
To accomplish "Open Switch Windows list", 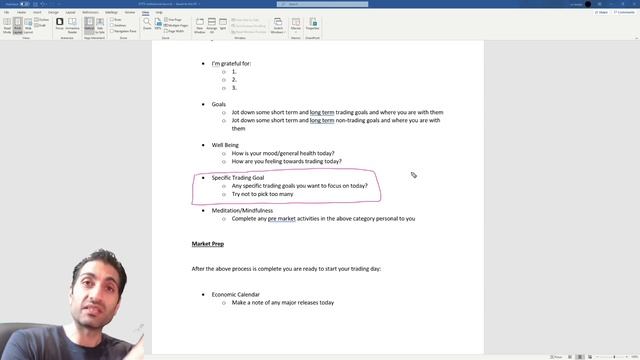I will click(x=278, y=26).
